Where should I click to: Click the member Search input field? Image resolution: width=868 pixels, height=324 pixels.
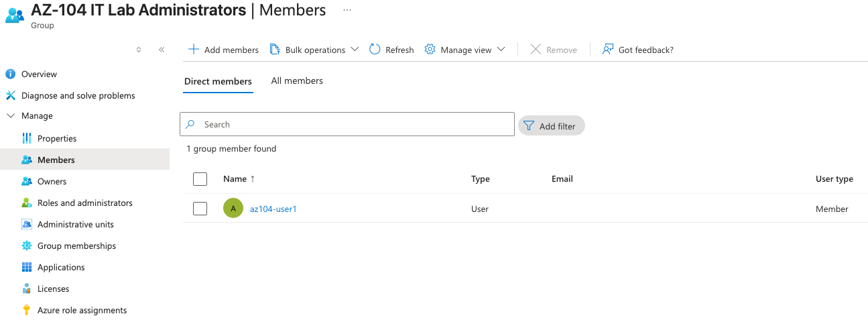(355, 124)
